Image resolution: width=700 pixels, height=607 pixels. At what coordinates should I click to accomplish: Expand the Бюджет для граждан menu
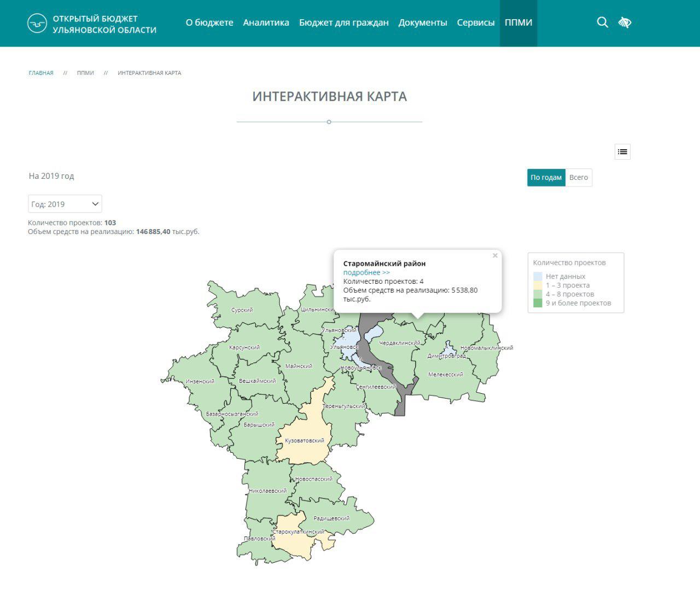[x=343, y=23]
